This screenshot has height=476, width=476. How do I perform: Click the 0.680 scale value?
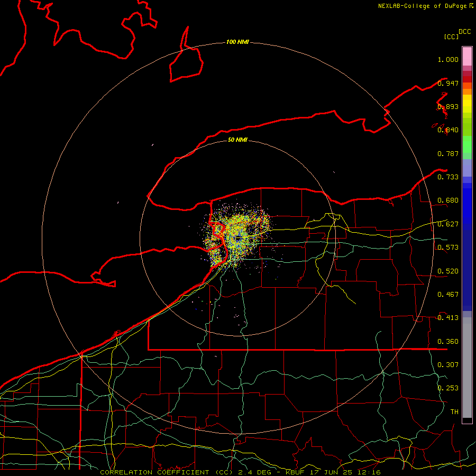(x=448, y=200)
